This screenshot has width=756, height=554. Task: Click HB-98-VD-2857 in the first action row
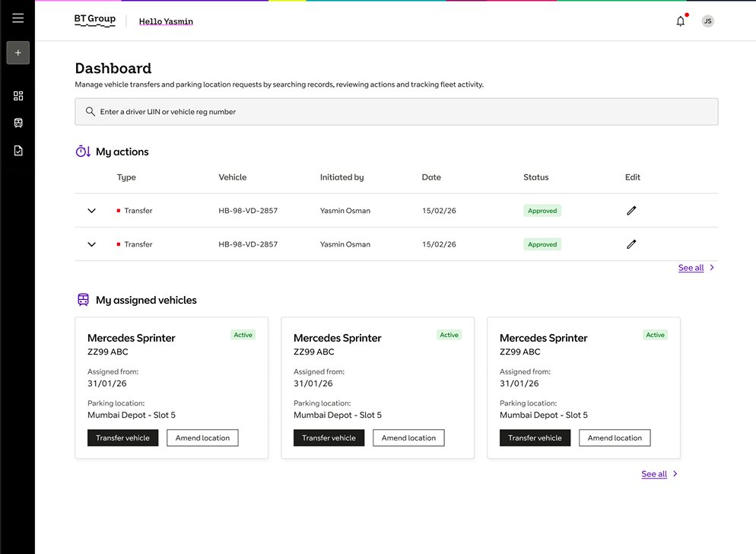click(248, 211)
